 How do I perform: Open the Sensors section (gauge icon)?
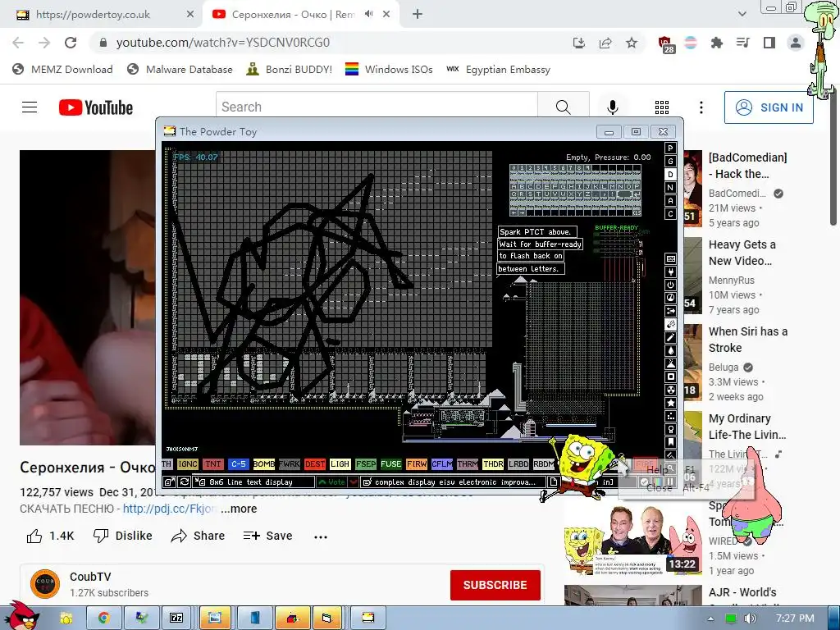click(670, 298)
